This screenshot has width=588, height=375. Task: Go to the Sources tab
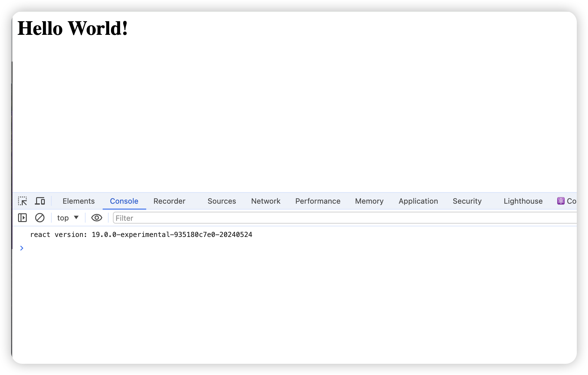pos(222,201)
